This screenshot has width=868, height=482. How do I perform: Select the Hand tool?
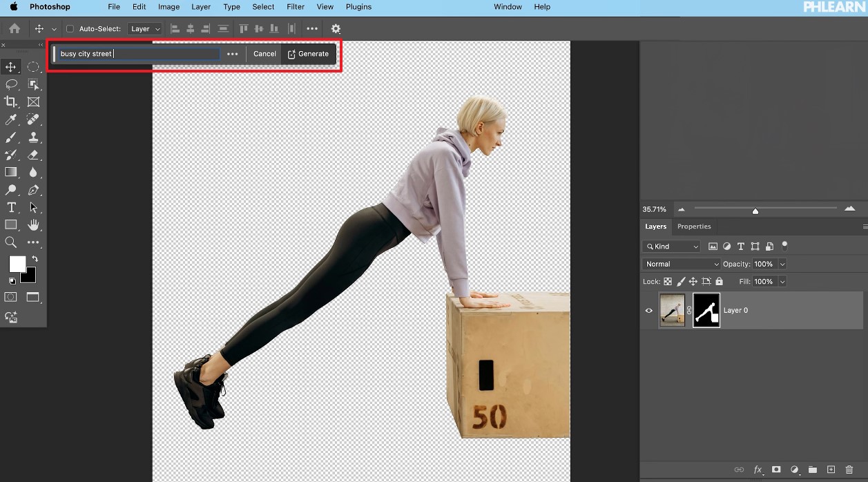click(33, 225)
